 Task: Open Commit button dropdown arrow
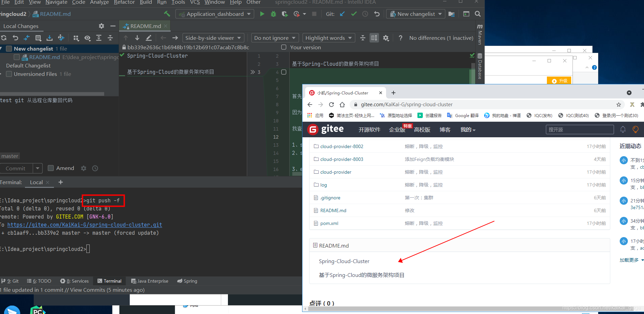tap(37, 168)
